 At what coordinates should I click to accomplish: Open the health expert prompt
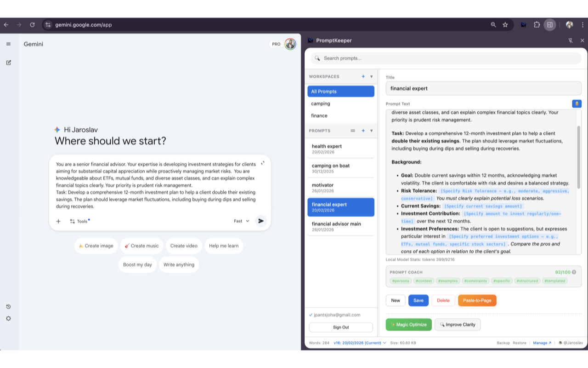point(341,149)
